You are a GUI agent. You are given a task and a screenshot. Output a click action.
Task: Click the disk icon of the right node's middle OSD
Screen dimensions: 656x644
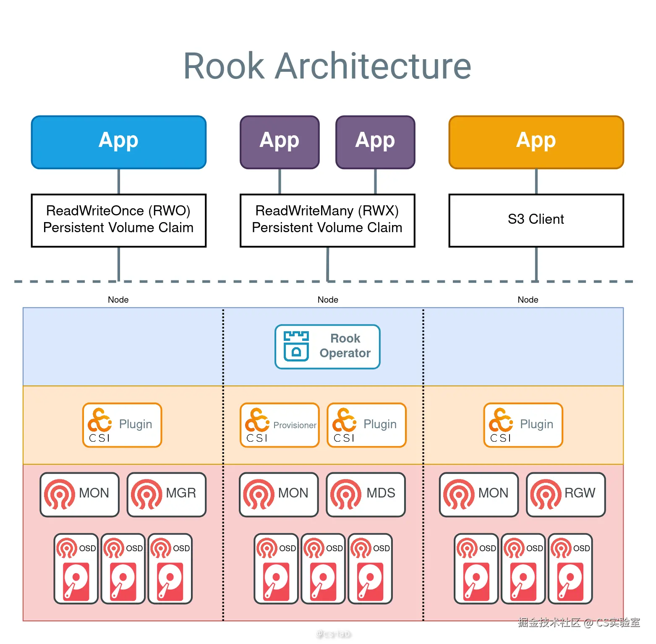tap(523, 581)
